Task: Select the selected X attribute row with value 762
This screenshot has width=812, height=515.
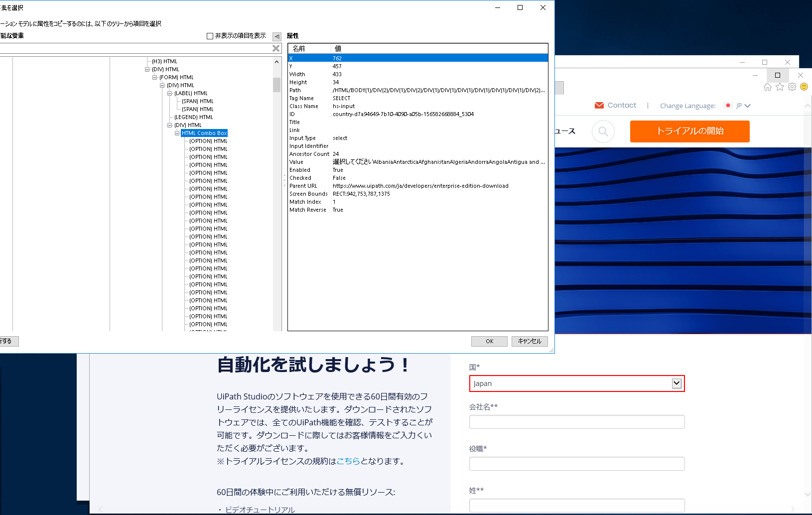Action: pos(418,58)
